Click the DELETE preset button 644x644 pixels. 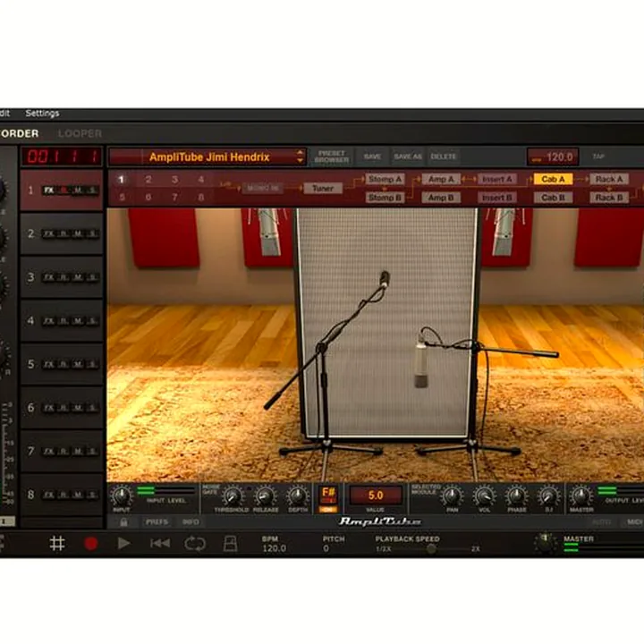[444, 157]
